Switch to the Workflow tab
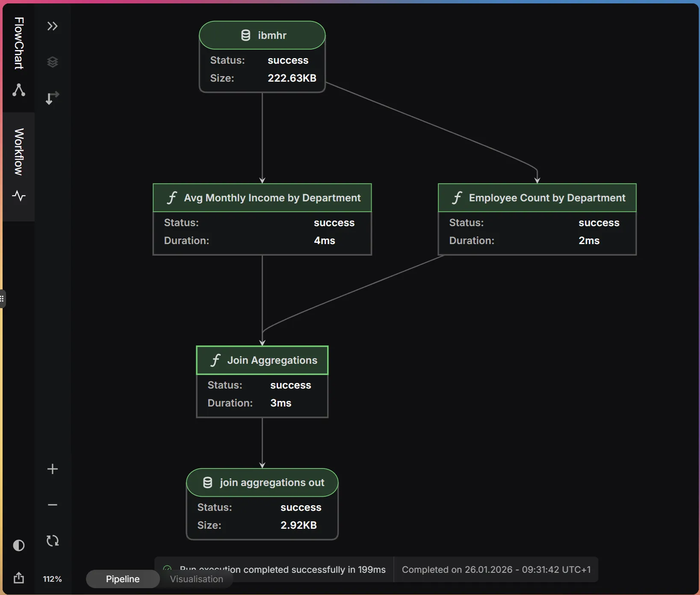Image resolution: width=700 pixels, height=595 pixels. [18, 151]
